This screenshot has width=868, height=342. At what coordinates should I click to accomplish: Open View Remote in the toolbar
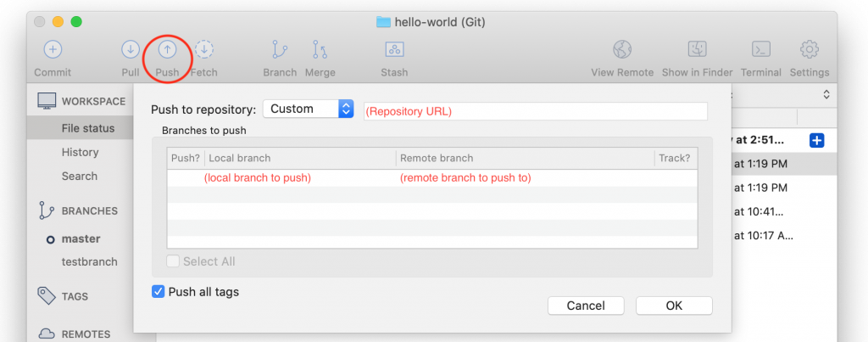coord(622,49)
